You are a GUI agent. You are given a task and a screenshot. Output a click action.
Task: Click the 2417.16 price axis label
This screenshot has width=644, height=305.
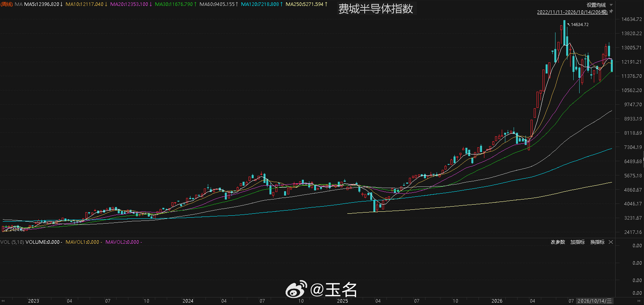[x=633, y=232]
